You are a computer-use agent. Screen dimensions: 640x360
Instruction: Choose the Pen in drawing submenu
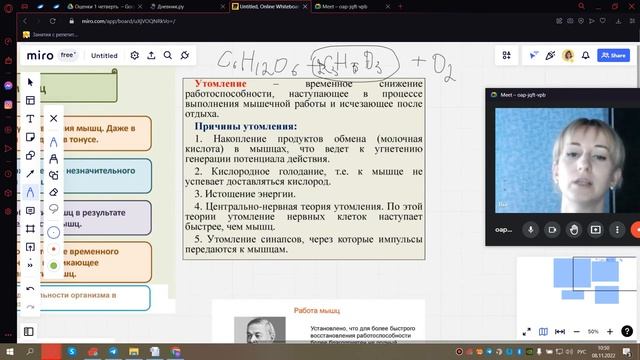point(53,142)
